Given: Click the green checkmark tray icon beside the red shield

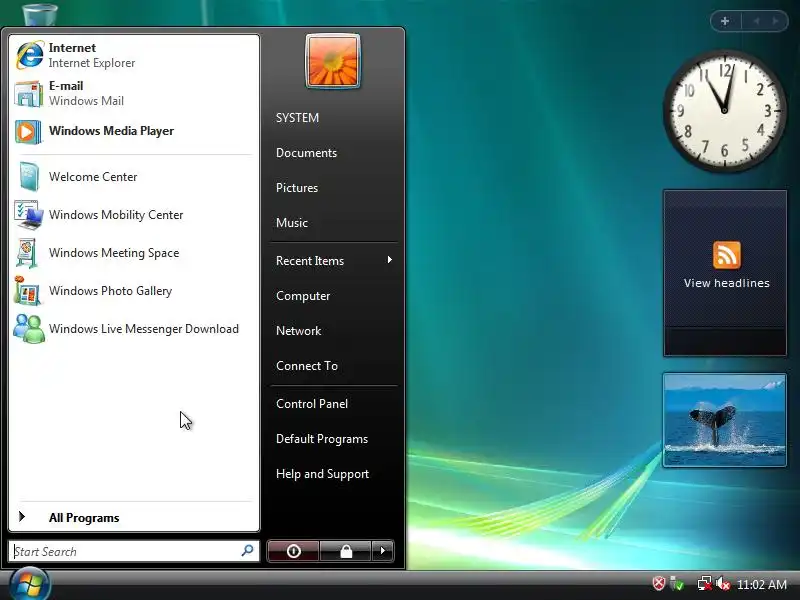Looking at the screenshot, I should pyautogui.click(x=677, y=583).
